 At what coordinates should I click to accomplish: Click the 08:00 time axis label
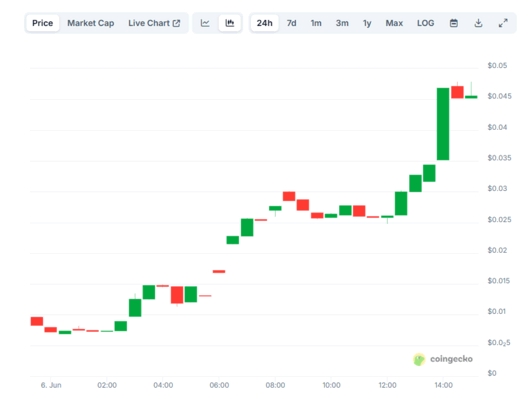click(275, 385)
